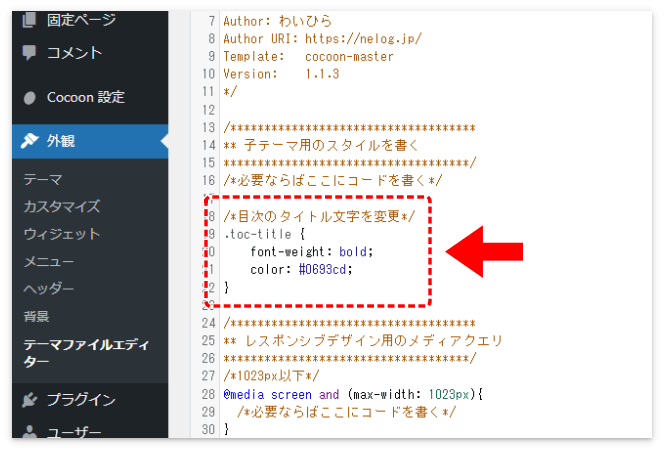Click the 固定ページ pages icon

[29, 20]
